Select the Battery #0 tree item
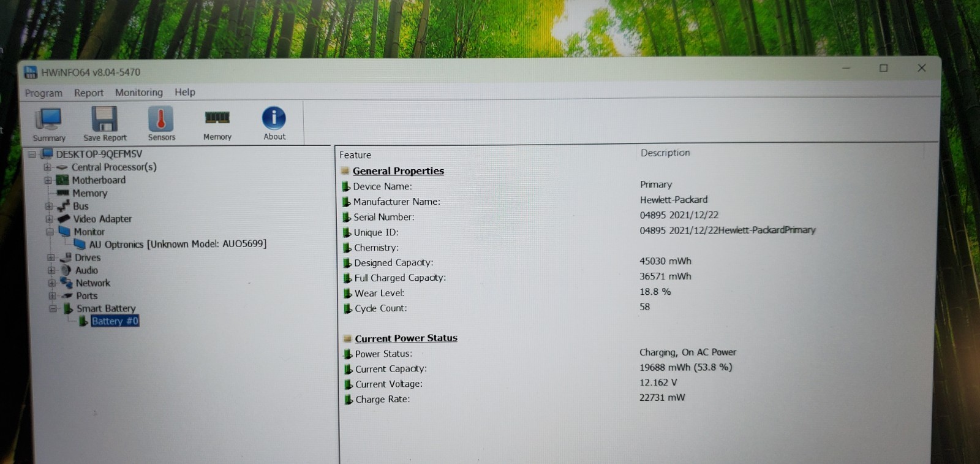 tap(115, 321)
